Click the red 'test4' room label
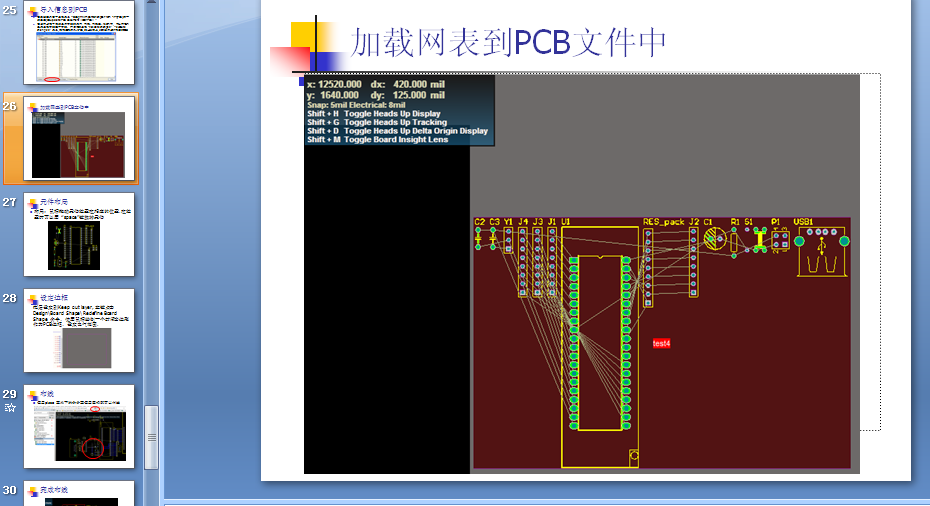Viewport: 930px width, 506px height. pos(661,343)
